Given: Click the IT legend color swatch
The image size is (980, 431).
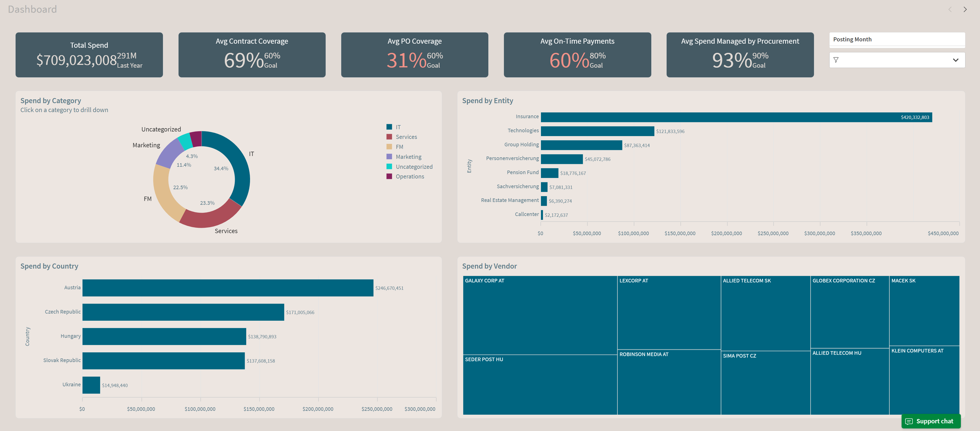Looking at the screenshot, I should pyautogui.click(x=389, y=127).
